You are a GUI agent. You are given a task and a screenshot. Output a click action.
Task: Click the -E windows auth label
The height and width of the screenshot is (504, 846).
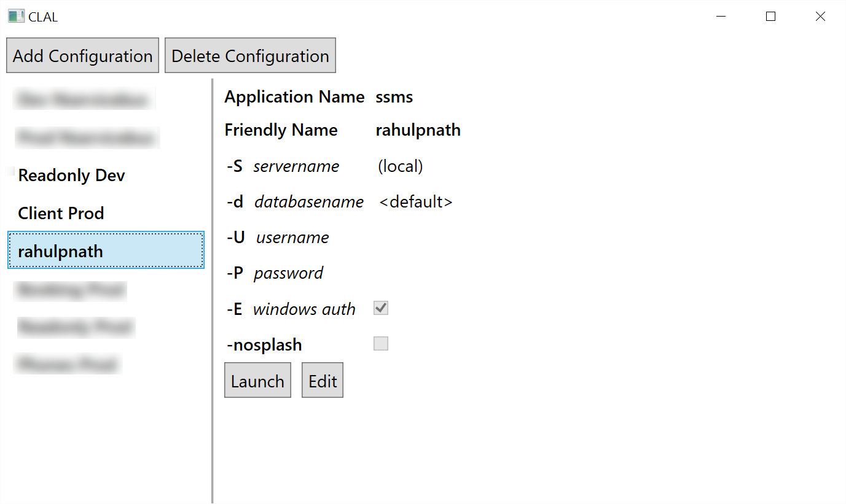point(291,309)
